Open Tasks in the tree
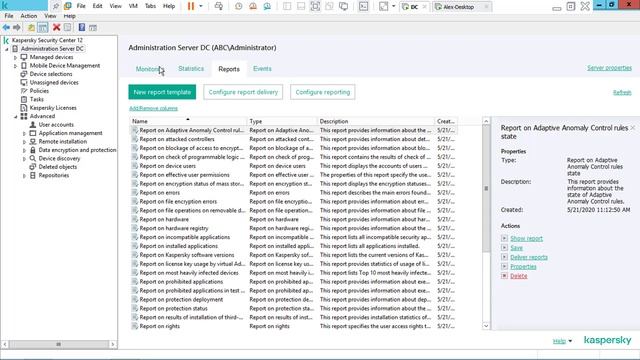The image size is (640, 360). point(36,99)
